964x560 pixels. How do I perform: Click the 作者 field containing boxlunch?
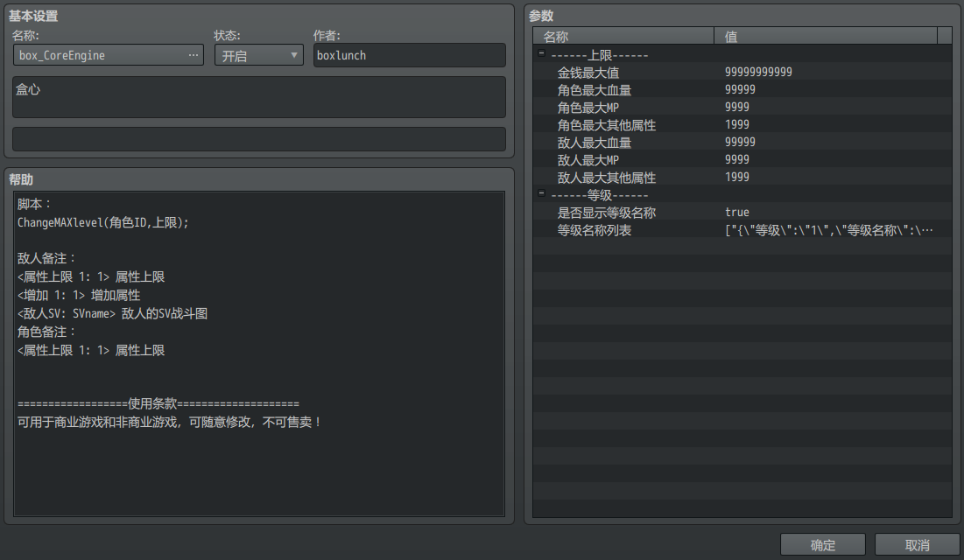tap(410, 55)
